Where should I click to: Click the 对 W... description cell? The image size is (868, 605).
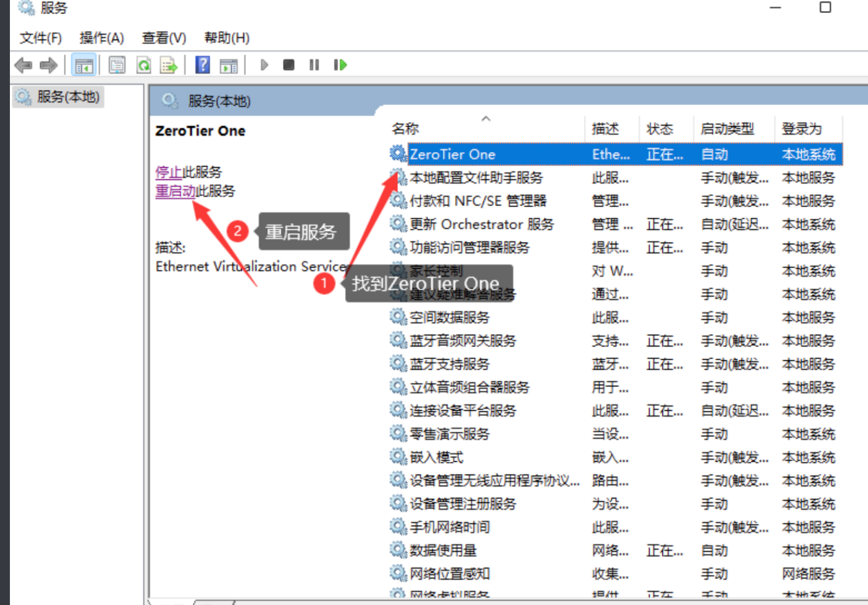pyautogui.click(x=612, y=271)
